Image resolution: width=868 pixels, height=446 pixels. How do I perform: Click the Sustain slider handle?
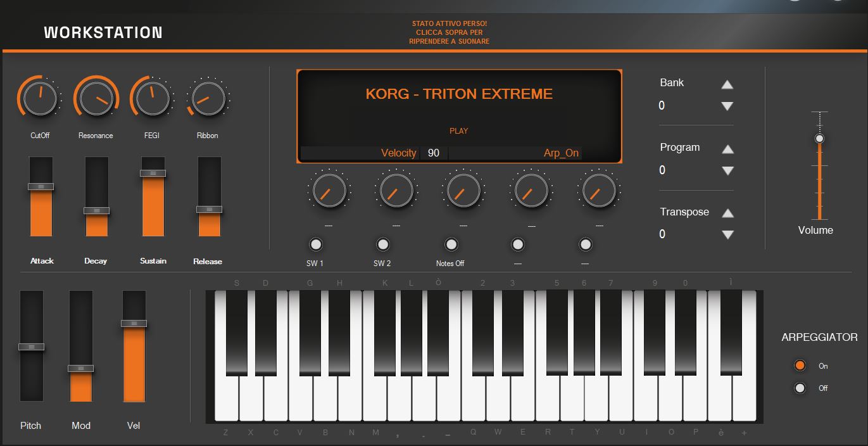point(153,173)
